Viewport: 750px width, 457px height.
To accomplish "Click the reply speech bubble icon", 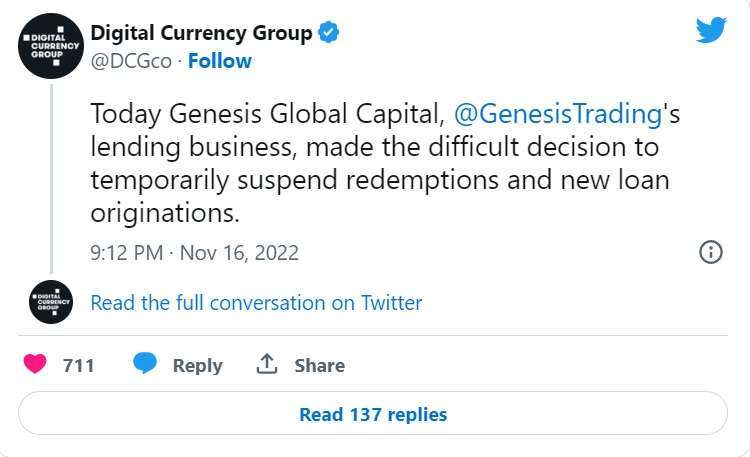I will pyautogui.click(x=146, y=365).
